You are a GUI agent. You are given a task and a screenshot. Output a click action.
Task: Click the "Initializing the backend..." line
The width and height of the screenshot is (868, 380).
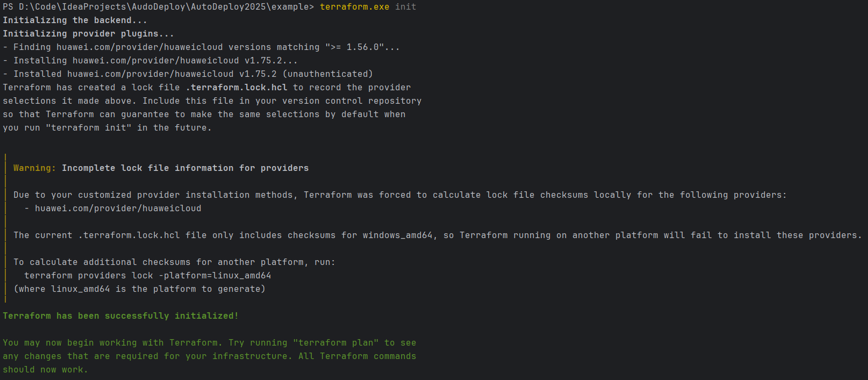coord(75,20)
